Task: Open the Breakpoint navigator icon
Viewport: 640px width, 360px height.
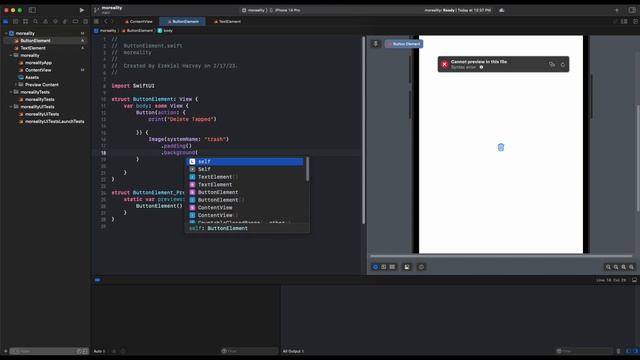Action: 75,21
